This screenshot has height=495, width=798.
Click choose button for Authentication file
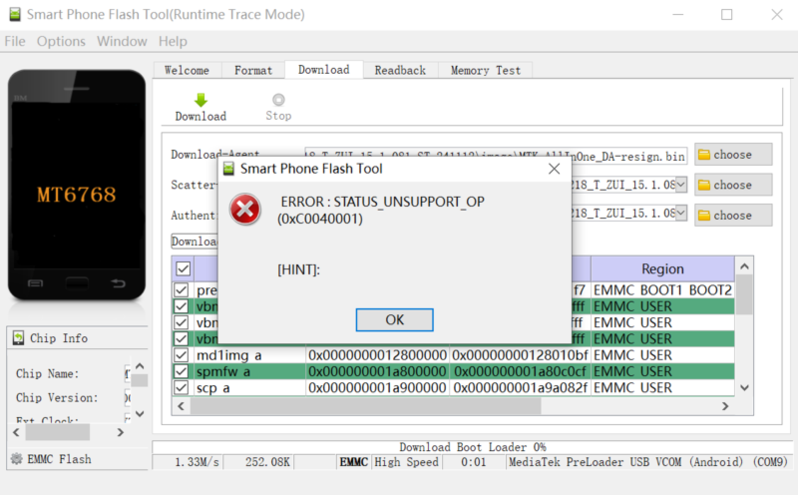(x=733, y=215)
